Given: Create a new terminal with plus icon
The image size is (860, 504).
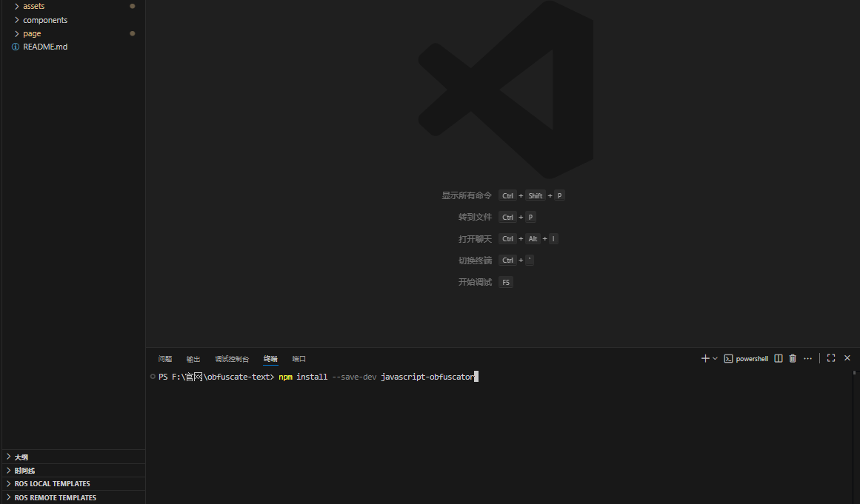Looking at the screenshot, I should pos(705,358).
